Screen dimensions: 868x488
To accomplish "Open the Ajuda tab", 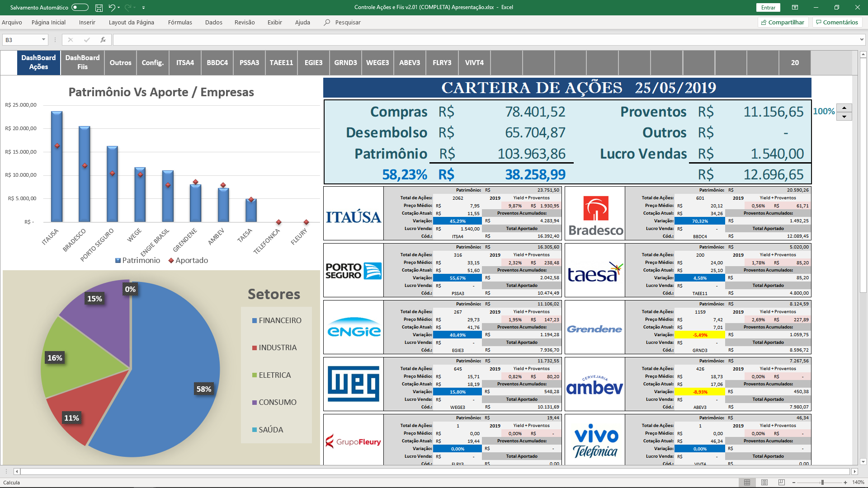I will (302, 22).
